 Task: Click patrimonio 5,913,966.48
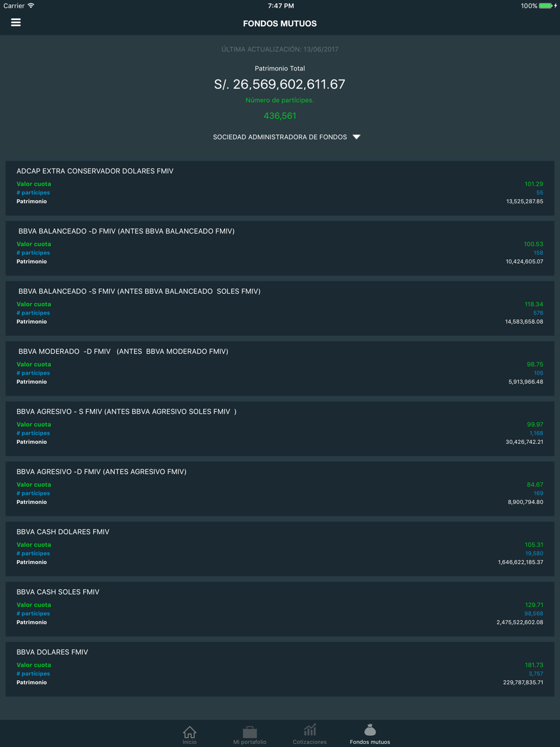(526, 382)
